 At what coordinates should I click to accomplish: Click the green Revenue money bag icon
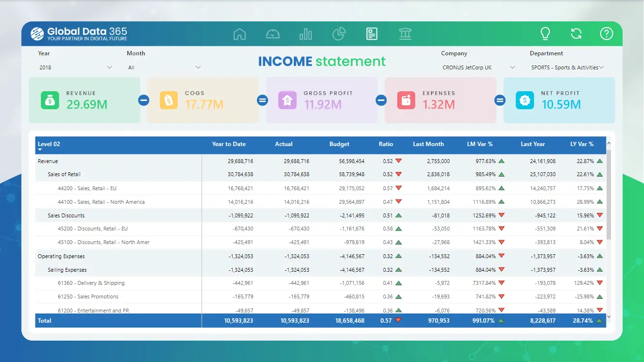(50, 100)
